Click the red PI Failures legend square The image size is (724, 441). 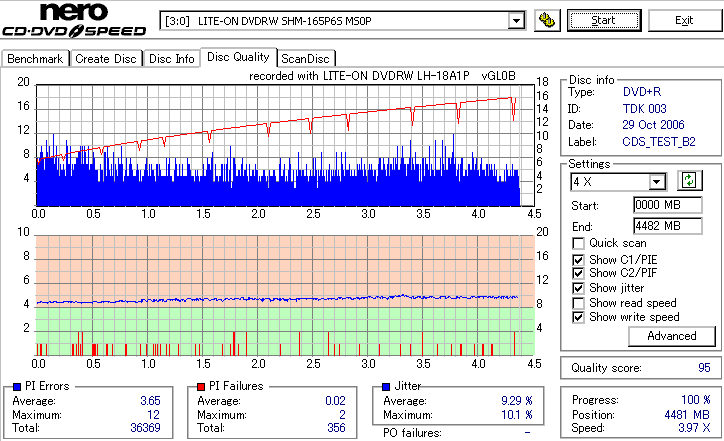click(201, 387)
